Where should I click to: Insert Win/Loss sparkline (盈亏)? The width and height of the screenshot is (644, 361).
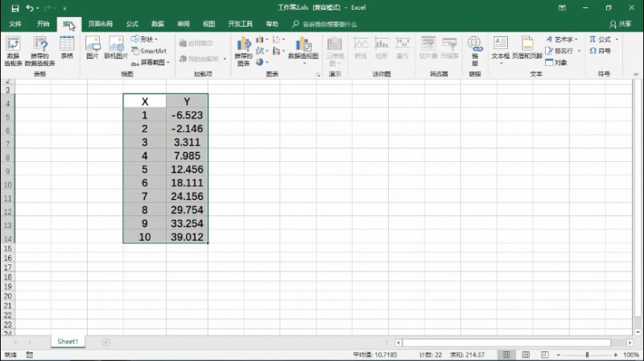tap(402, 48)
